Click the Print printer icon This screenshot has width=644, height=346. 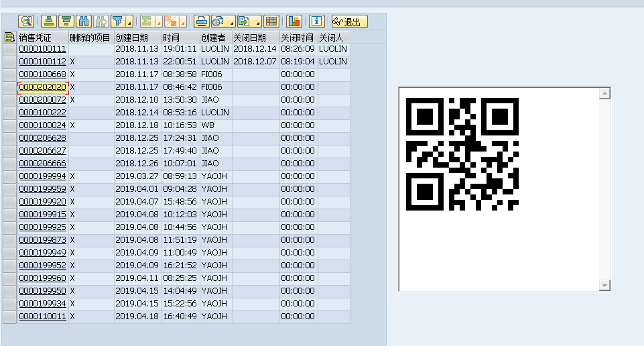coord(202,21)
